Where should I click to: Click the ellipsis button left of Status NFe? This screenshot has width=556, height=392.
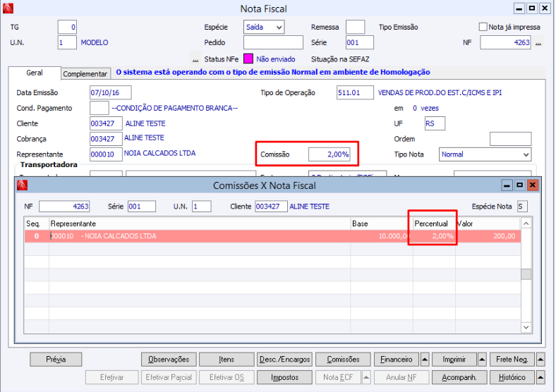click(x=195, y=59)
